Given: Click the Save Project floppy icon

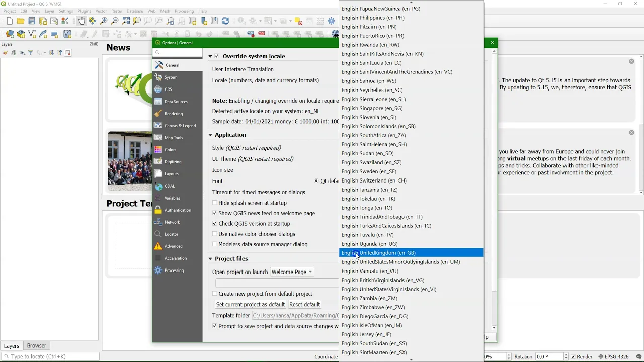Looking at the screenshot, I should (32, 21).
